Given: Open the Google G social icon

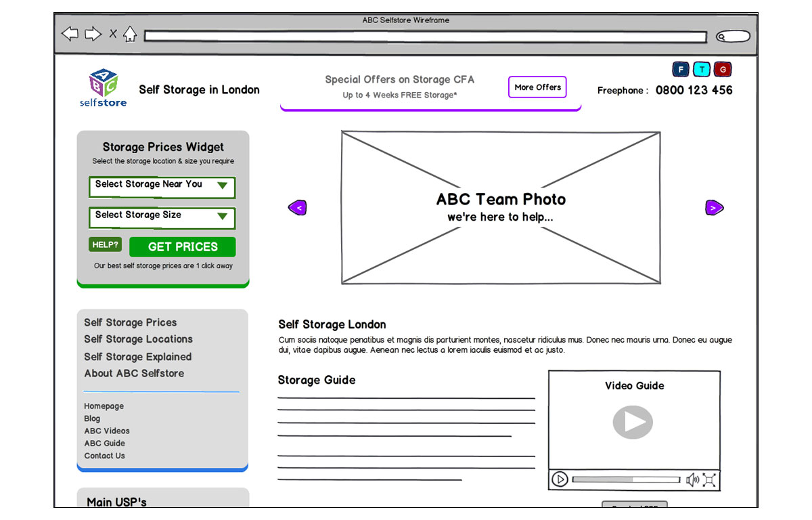Looking at the screenshot, I should (723, 69).
